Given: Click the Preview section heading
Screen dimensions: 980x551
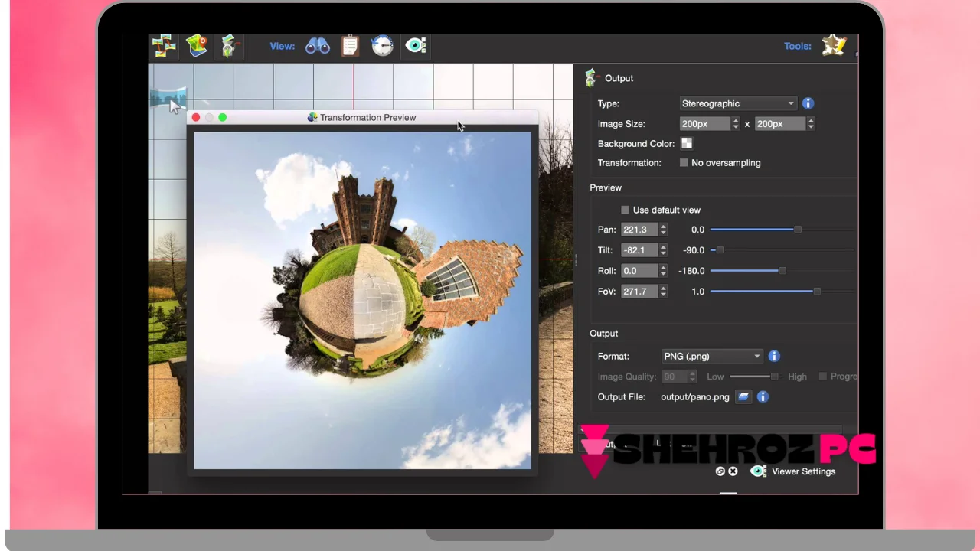Looking at the screenshot, I should click(606, 187).
